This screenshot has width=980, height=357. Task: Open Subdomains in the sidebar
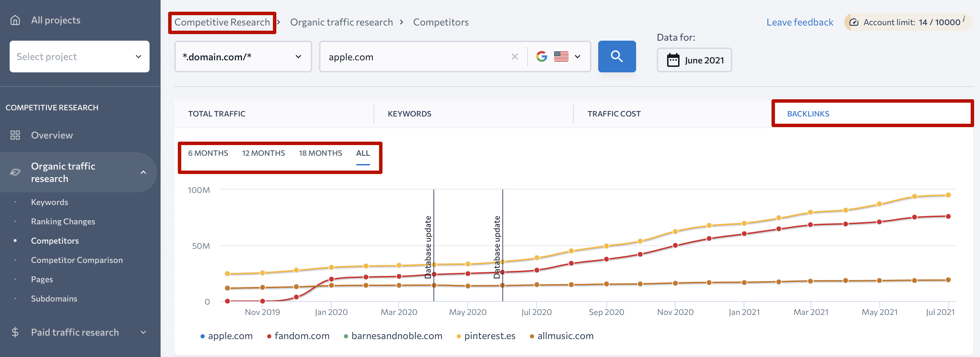(54, 298)
